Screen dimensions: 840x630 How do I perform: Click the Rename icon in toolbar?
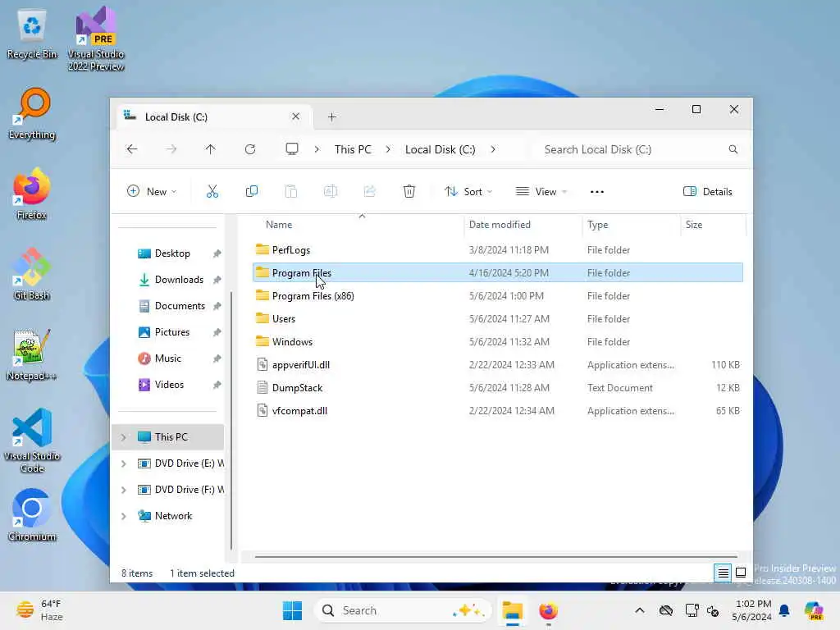pyautogui.click(x=331, y=191)
